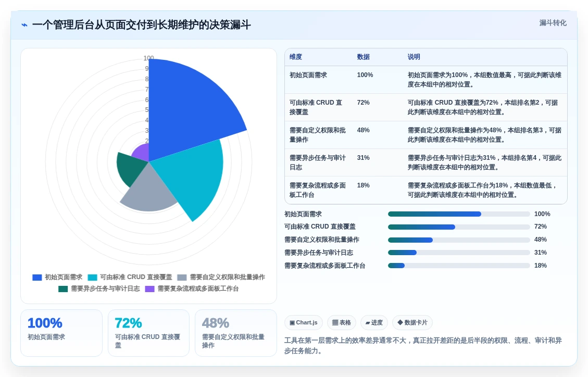Click the summary sentence about 工具在第一层需求
The image size is (588, 377).
(x=423, y=346)
